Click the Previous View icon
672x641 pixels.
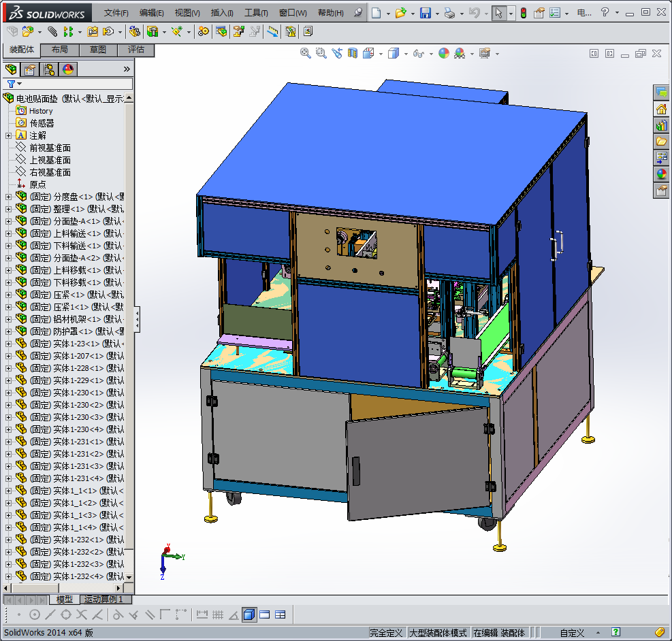tap(337, 53)
